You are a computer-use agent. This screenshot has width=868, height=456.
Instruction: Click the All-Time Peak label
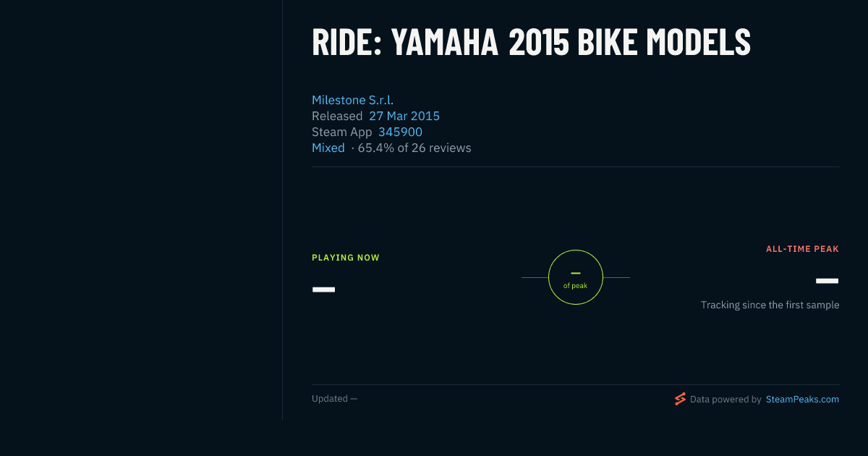[x=802, y=249]
